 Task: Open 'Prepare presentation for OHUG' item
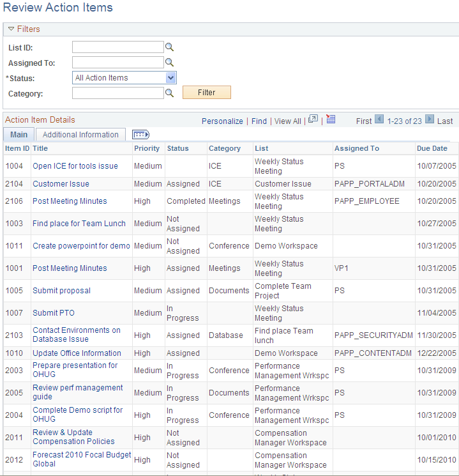75,370
